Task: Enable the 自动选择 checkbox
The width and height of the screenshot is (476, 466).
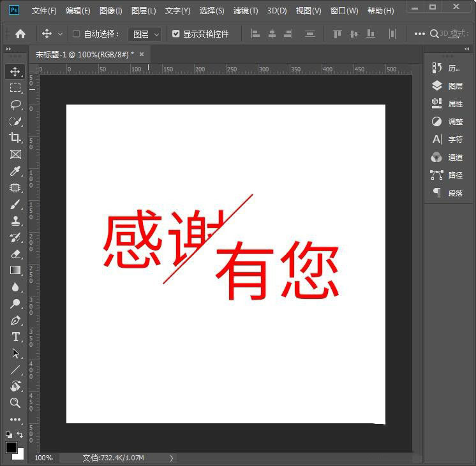Action: point(76,33)
